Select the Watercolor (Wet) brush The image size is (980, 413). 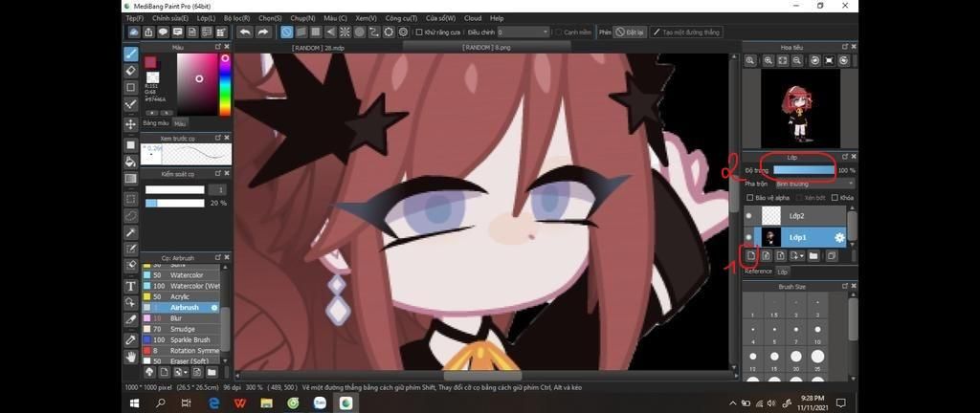point(181,286)
